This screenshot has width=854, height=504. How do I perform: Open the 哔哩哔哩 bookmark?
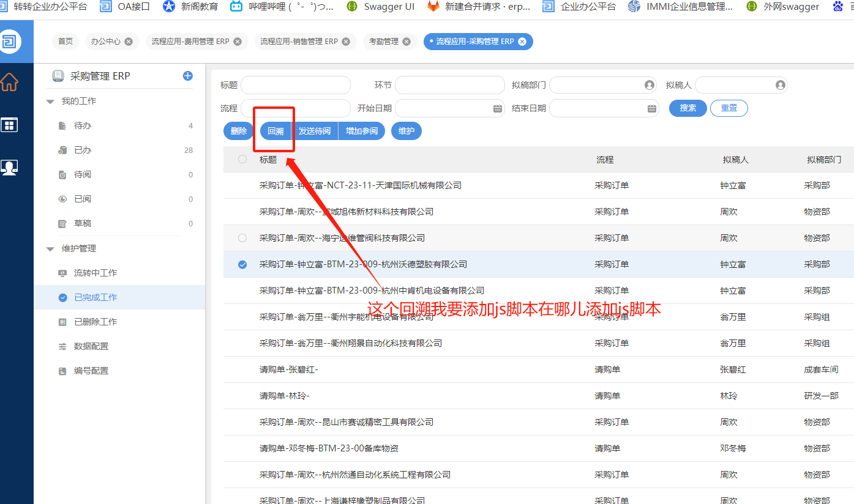(282, 7)
